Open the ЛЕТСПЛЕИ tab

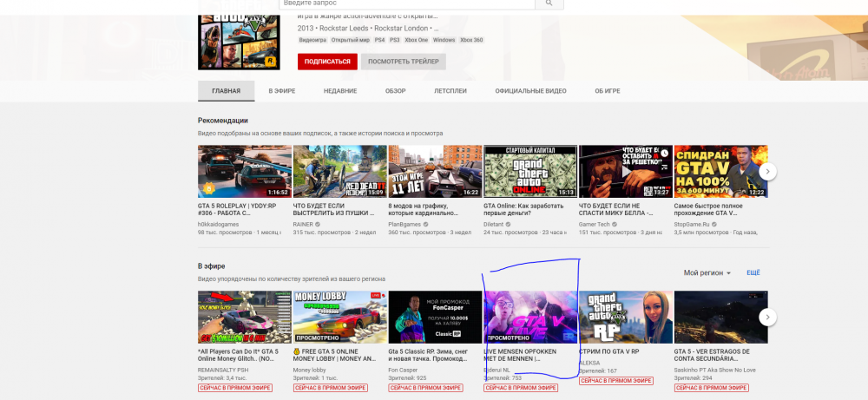(x=450, y=91)
